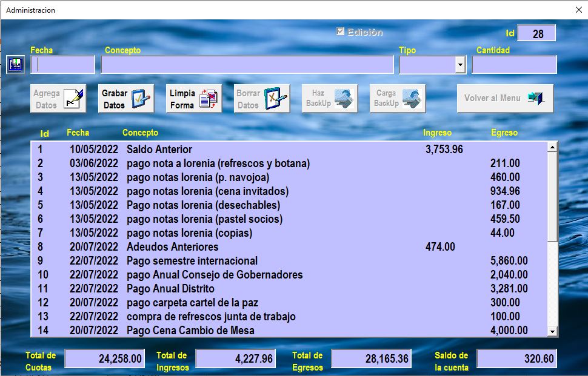Focus the Concepto text field
The image size is (588, 376).
(247, 65)
